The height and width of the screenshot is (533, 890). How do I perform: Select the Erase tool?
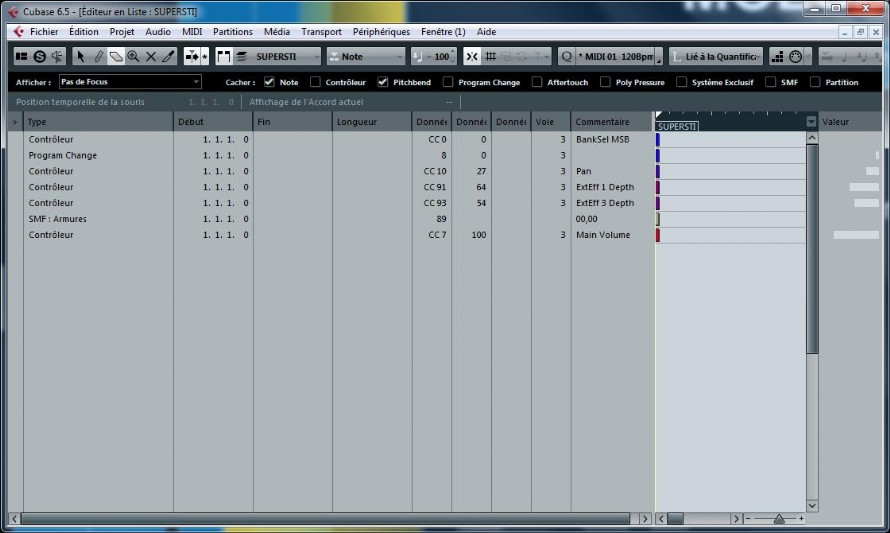click(x=116, y=56)
